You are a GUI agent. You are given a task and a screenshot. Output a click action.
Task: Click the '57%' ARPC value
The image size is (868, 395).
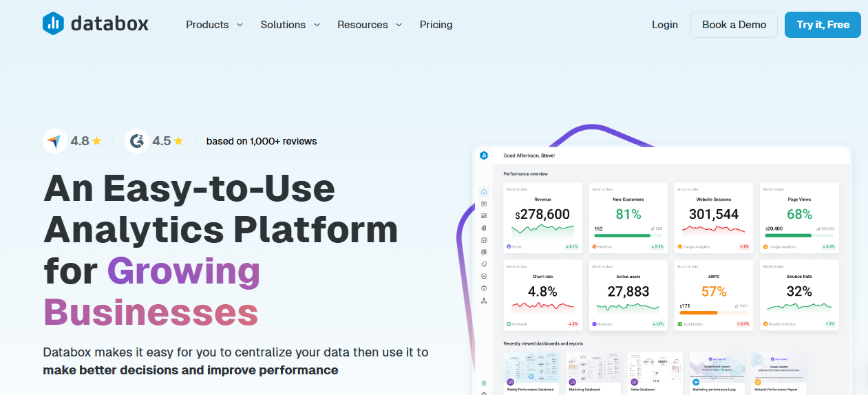point(714,291)
